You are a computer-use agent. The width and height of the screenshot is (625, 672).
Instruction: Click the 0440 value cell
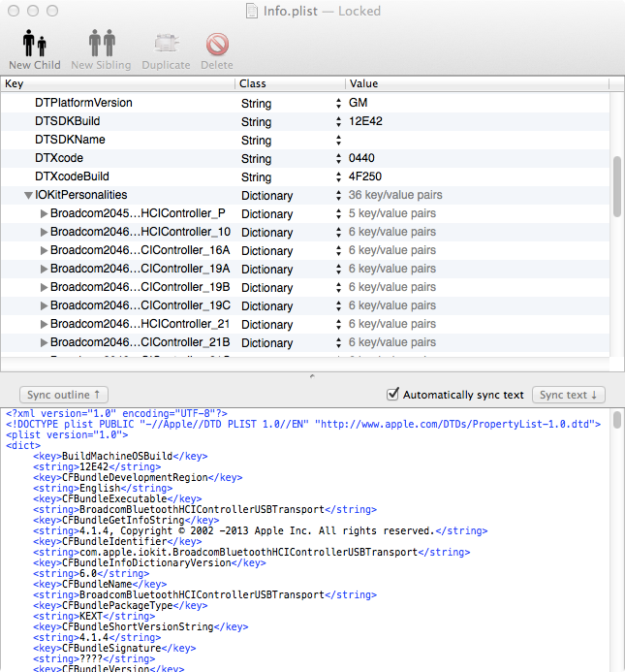click(361, 158)
